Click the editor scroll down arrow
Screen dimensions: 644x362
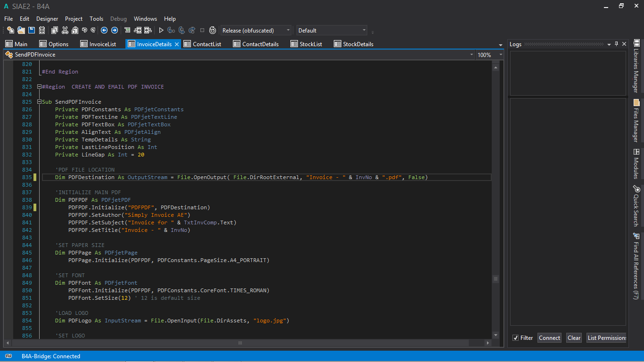point(495,336)
